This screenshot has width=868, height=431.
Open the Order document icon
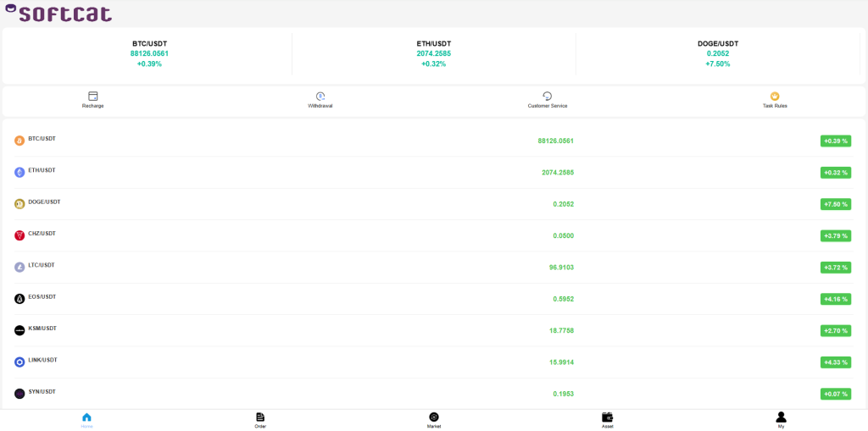coord(260,417)
